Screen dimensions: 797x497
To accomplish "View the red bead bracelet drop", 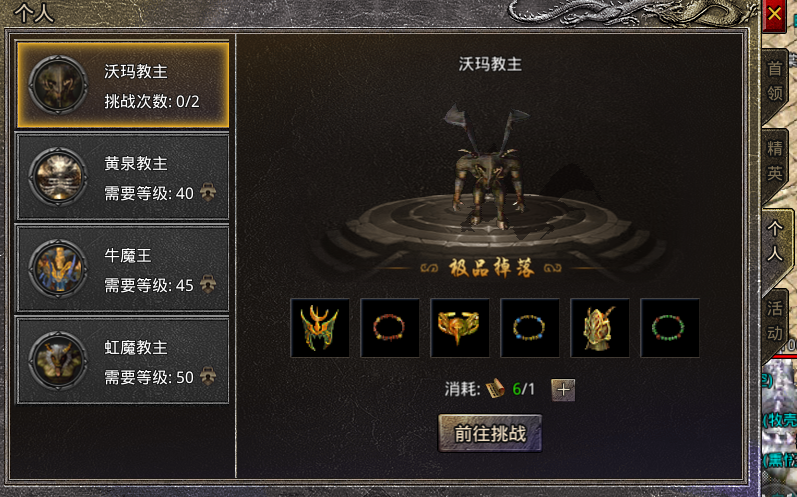I will [x=390, y=328].
